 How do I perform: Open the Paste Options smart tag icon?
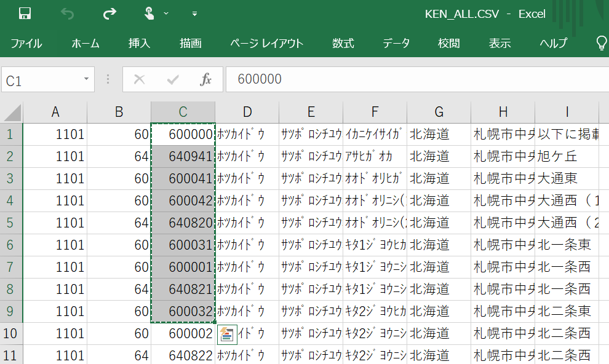point(227,334)
